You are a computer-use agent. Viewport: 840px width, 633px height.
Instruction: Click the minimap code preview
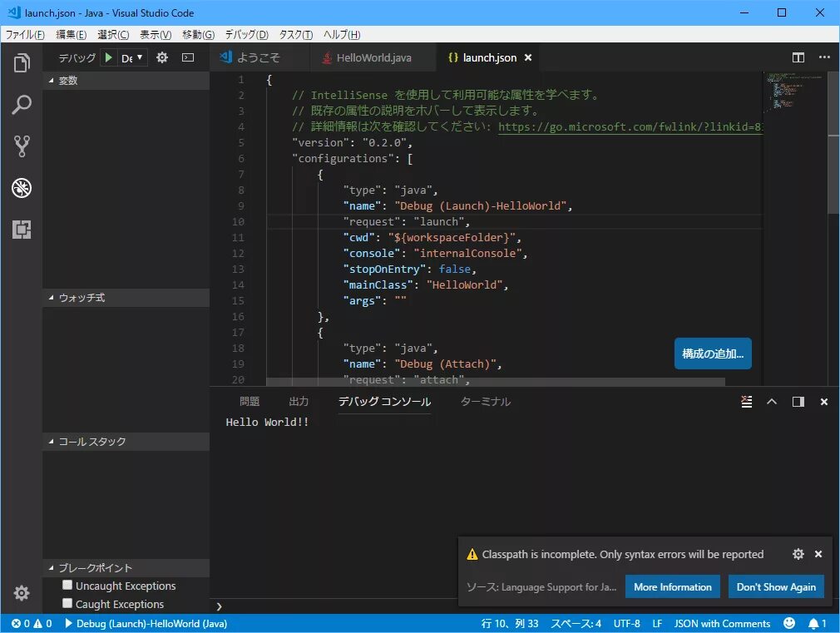click(x=794, y=92)
